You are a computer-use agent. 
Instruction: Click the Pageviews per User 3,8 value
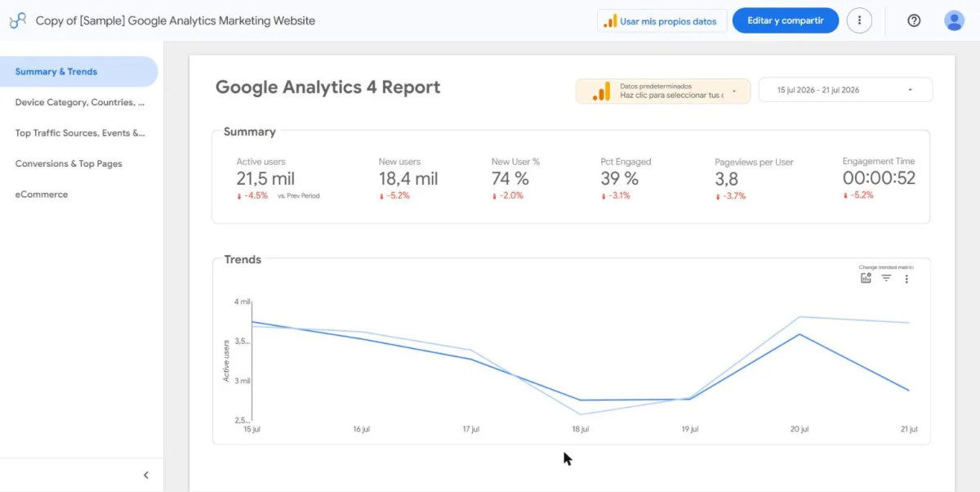click(x=726, y=179)
